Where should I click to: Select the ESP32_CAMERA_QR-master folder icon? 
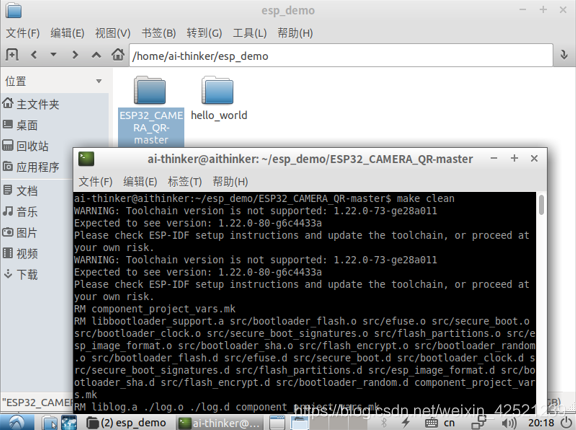click(150, 90)
